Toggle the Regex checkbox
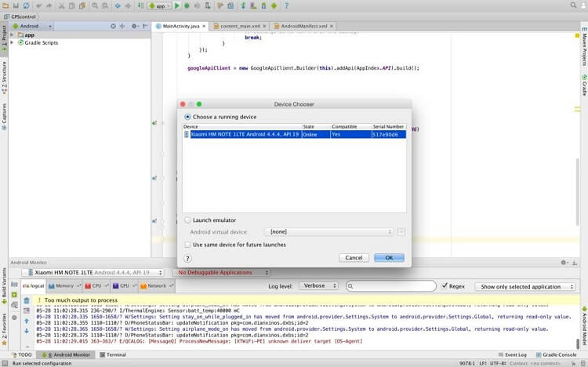 pos(445,286)
